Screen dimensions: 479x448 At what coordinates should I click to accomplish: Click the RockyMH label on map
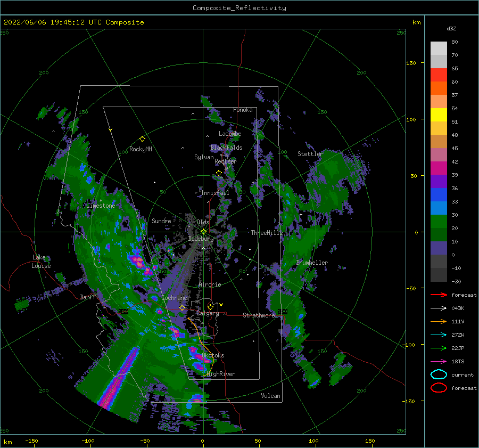tap(141, 149)
